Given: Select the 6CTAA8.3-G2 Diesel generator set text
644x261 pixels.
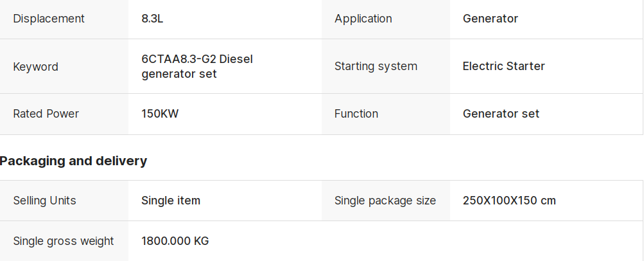Looking at the screenshot, I should 197,67.
